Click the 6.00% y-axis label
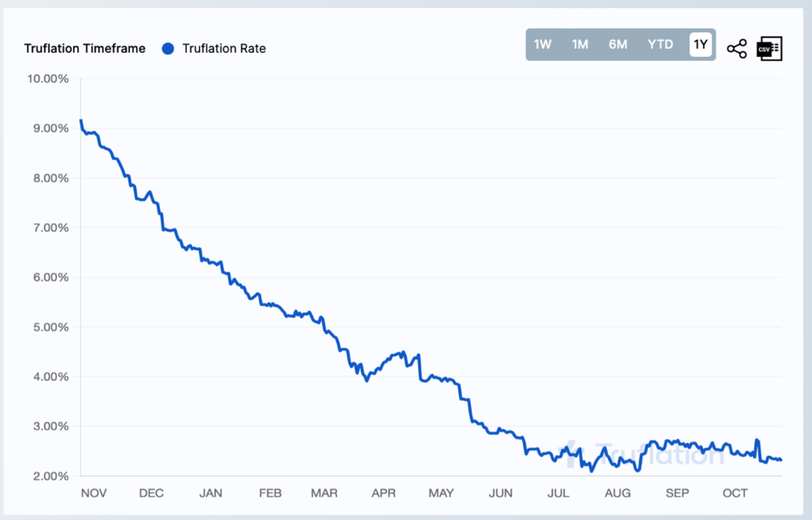 tap(50, 277)
